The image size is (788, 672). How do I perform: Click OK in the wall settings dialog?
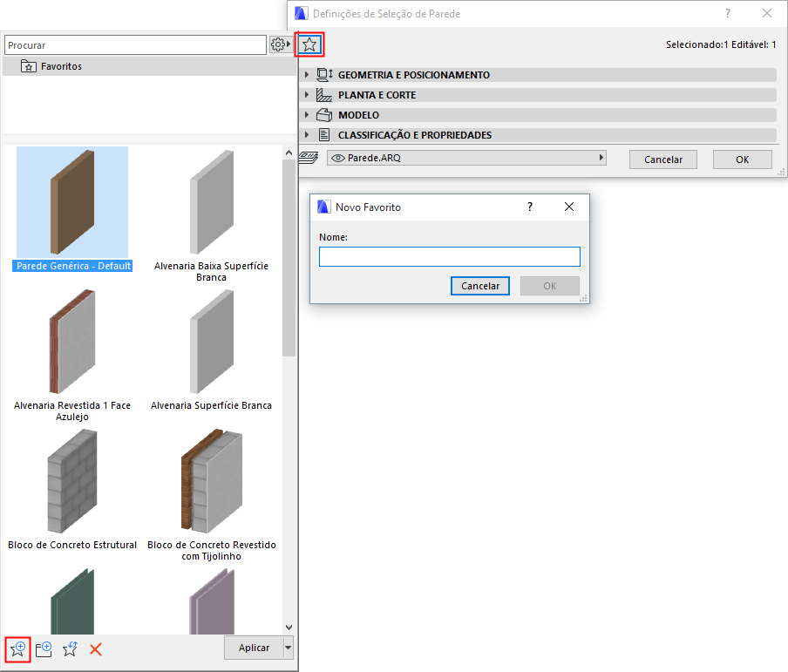743,160
